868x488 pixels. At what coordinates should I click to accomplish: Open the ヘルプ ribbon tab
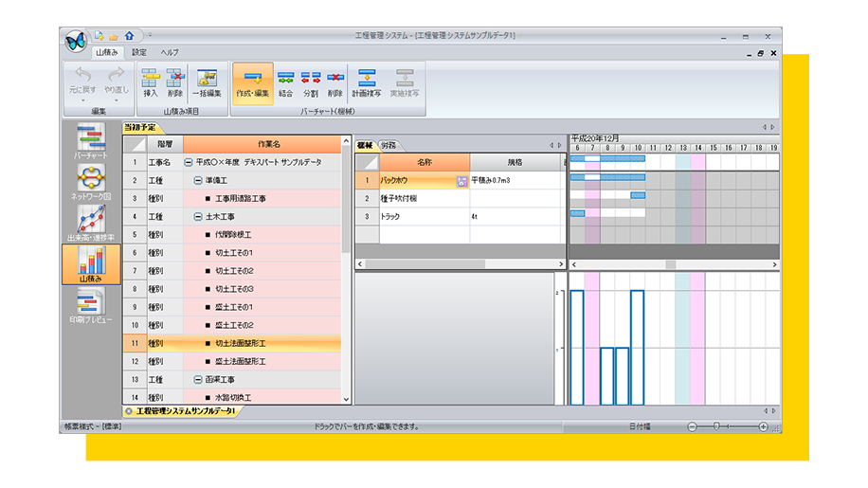pos(170,52)
